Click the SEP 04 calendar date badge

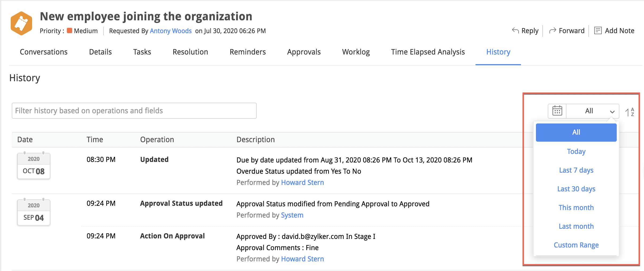point(34,212)
